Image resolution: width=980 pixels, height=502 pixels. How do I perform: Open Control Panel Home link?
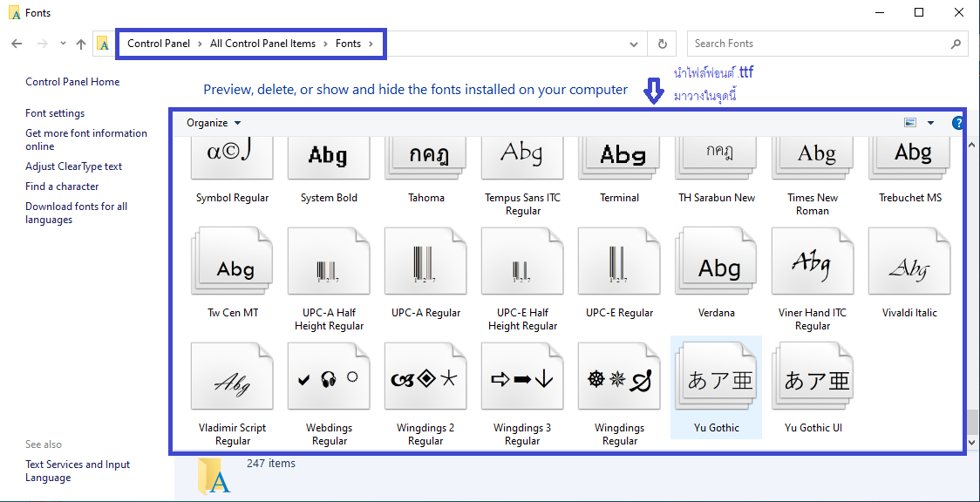(x=72, y=82)
